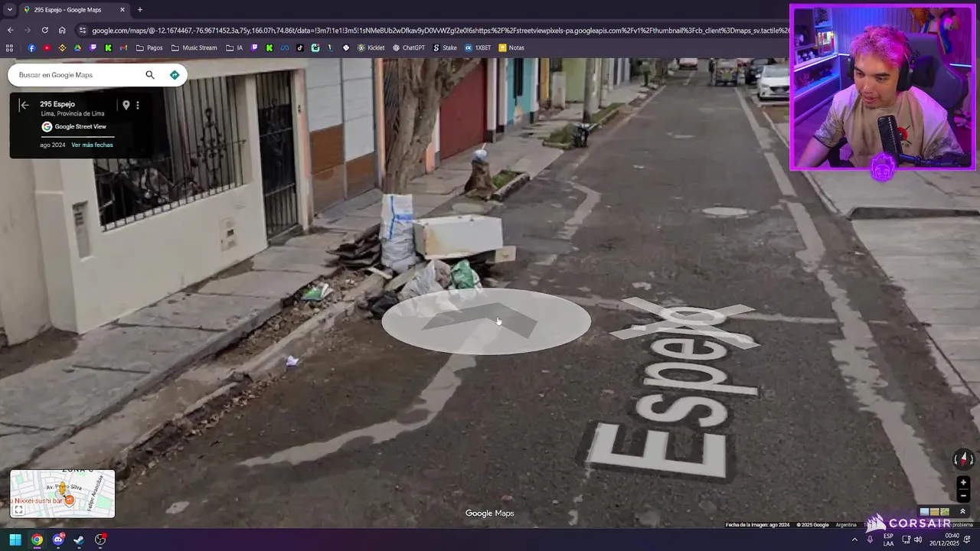This screenshot has width=980, height=551.
Task: Open the IA bookmark folder
Action: point(234,47)
